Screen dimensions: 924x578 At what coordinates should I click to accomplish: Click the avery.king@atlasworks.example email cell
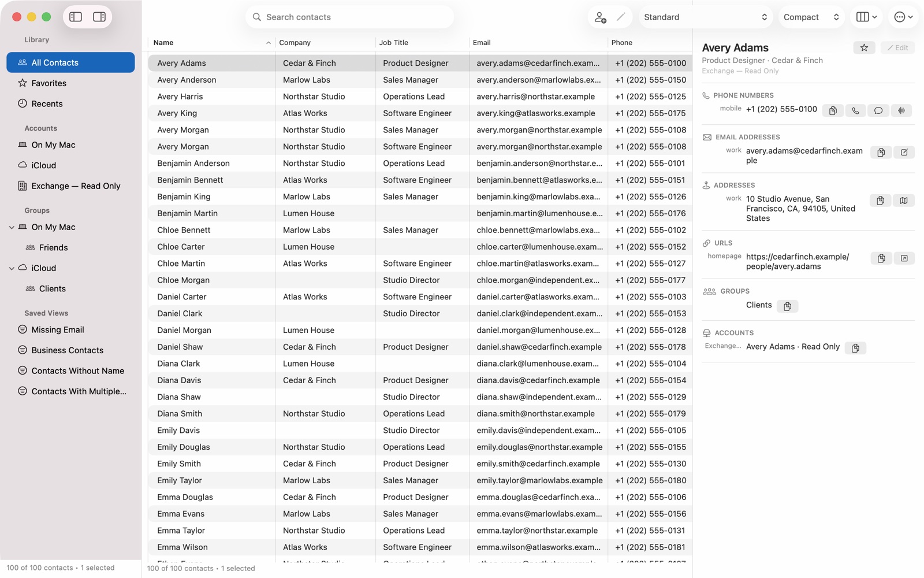pos(538,113)
